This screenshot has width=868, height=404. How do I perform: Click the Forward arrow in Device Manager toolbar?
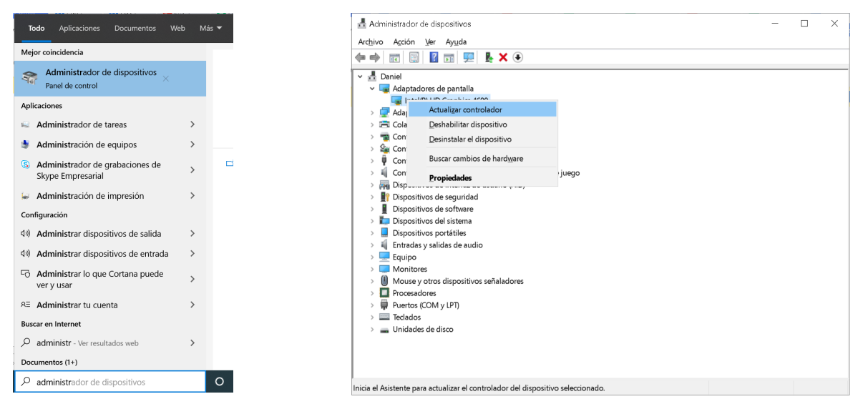click(x=374, y=57)
